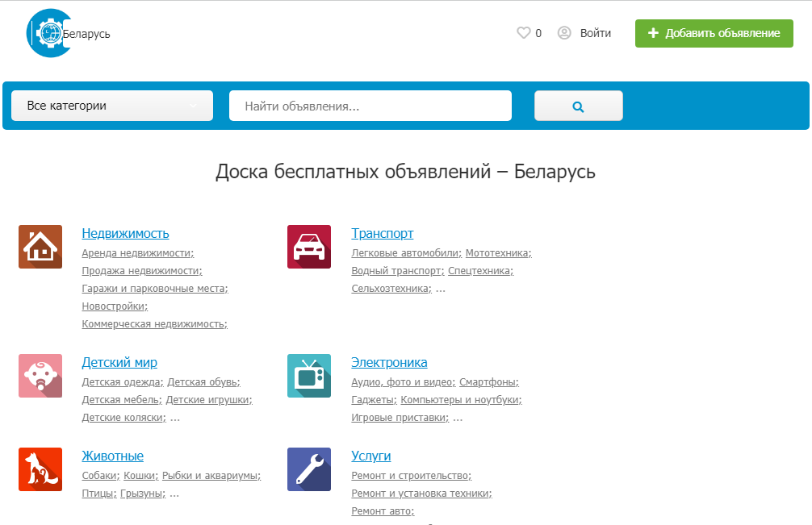Open the Детский мир baby icon
The image size is (812, 525).
click(x=40, y=376)
